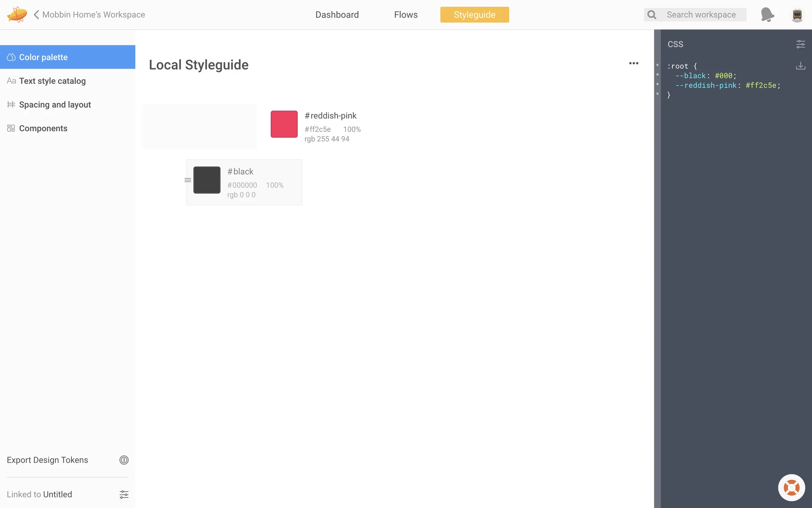Focus the Search workspace field
This screenshot has height=508, width=812.
(701, 15)
